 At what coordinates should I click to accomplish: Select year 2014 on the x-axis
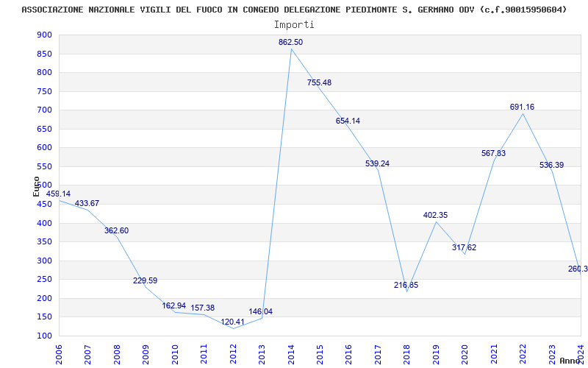click(290, 354)
